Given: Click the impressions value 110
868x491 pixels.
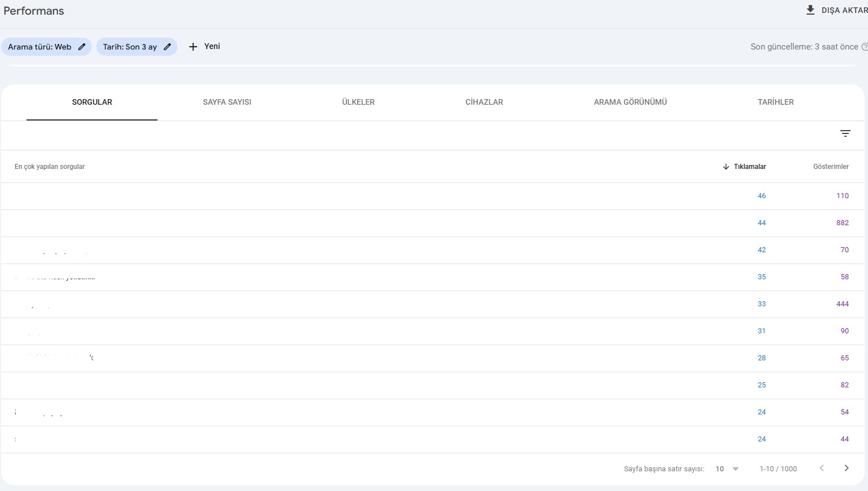Looking at the screenshot, I should click(x=843, y=196).
